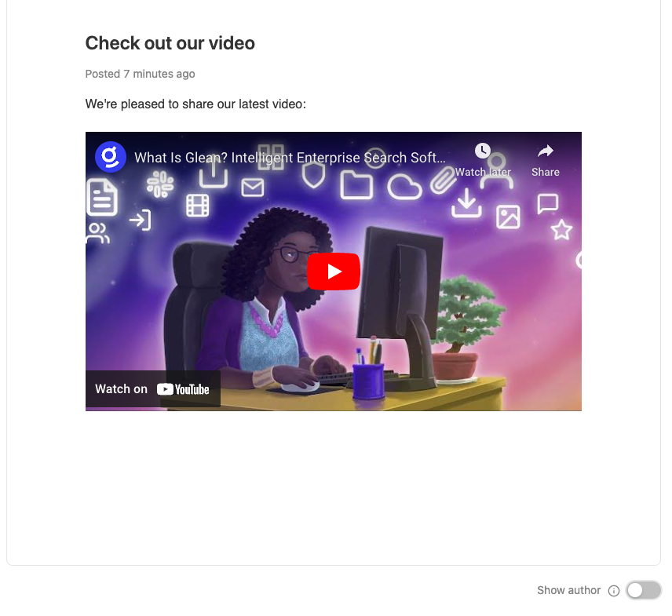Click the glowing folder icon in thumbnail

click(x=356, y=185)
